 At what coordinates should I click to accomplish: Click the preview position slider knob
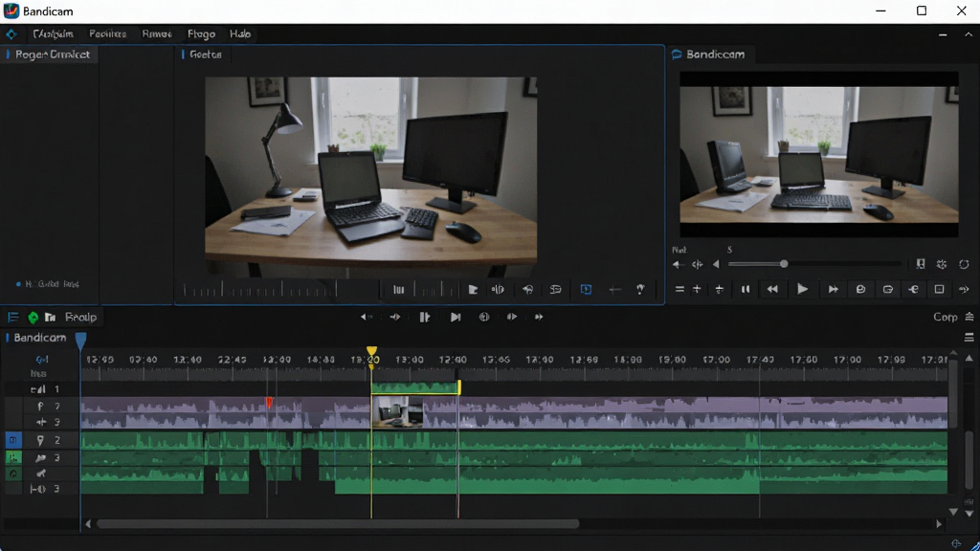coord(784,264)
